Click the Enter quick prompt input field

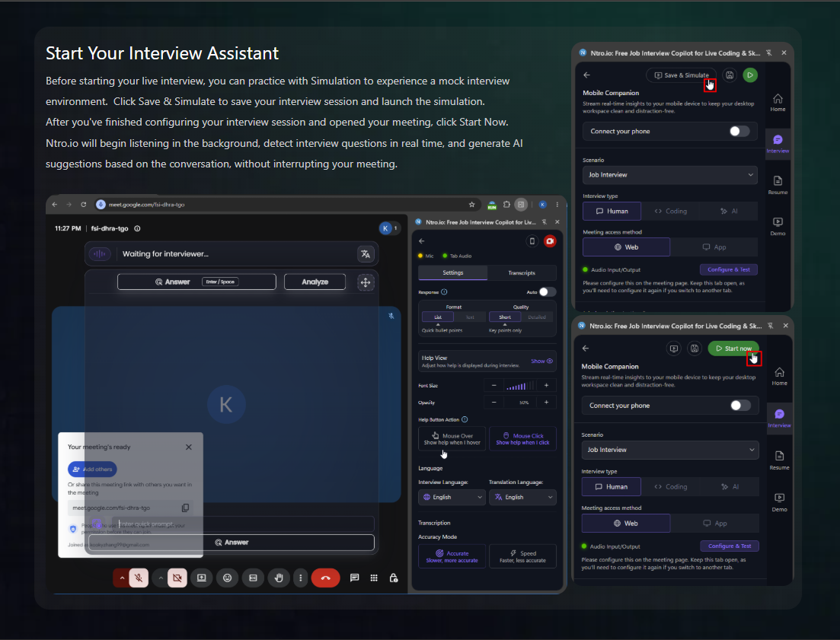[244, 524]
